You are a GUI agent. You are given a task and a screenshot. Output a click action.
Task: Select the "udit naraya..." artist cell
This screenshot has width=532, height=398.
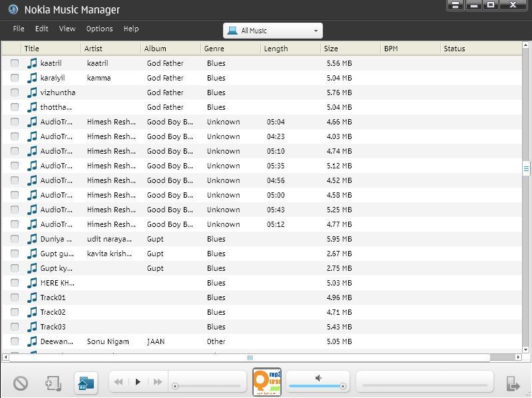click(x=109, y=239)
